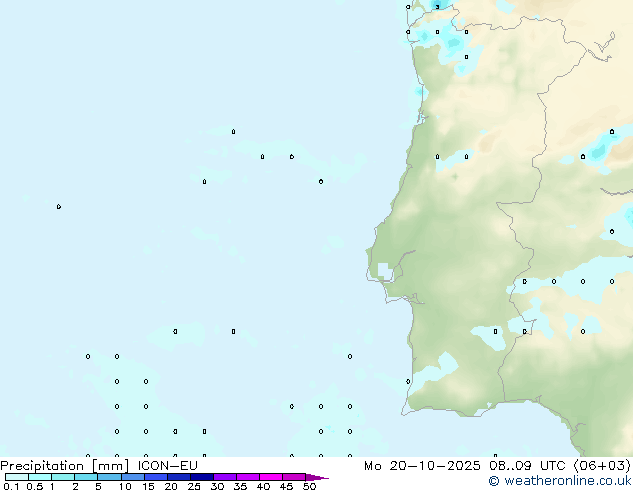Click the above-50 mm legend arrow tip

pyautogui.click(x=317, y=477)
